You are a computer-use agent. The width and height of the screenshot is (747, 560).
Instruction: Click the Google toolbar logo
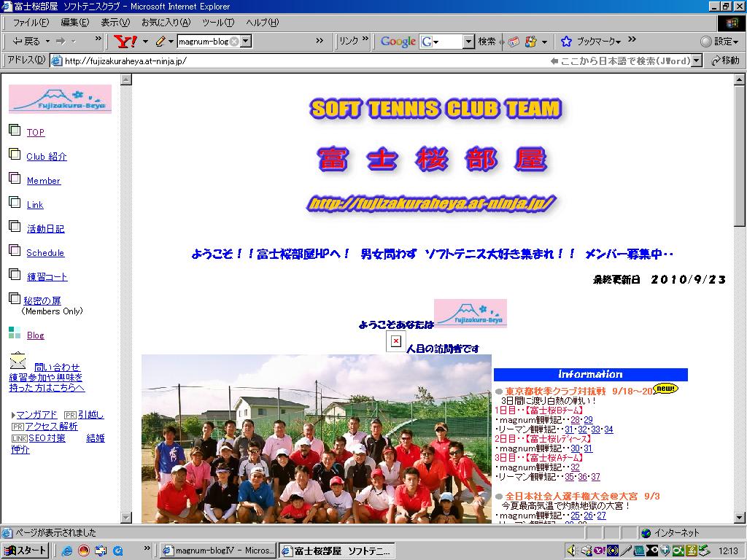(398, 42)
